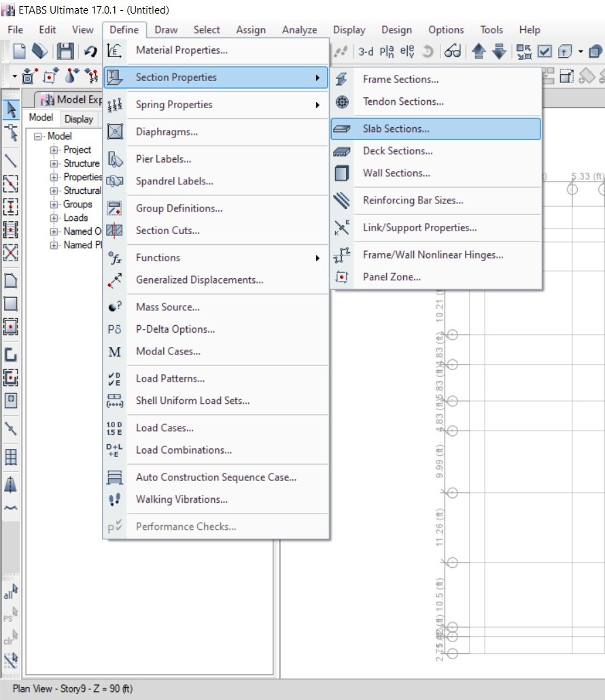This screenshot has height=700, width=605.
Task: Switch to the Display tab
Action: [x=79, y=119]
